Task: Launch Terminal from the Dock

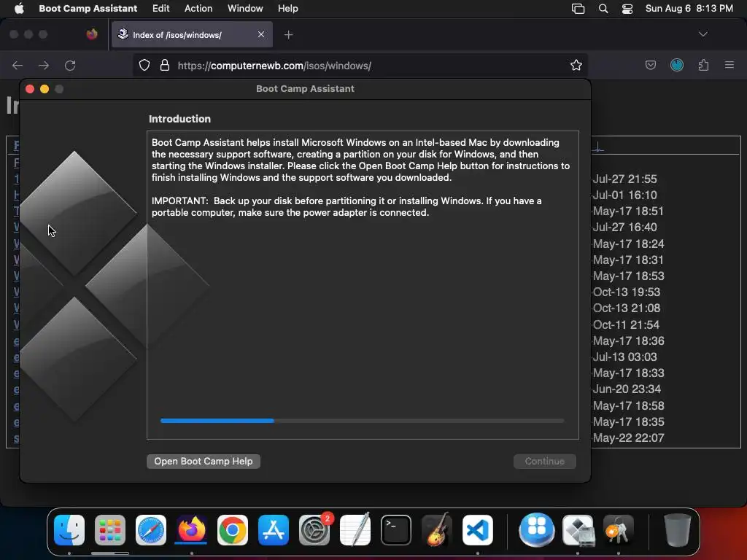Action: 396,530
